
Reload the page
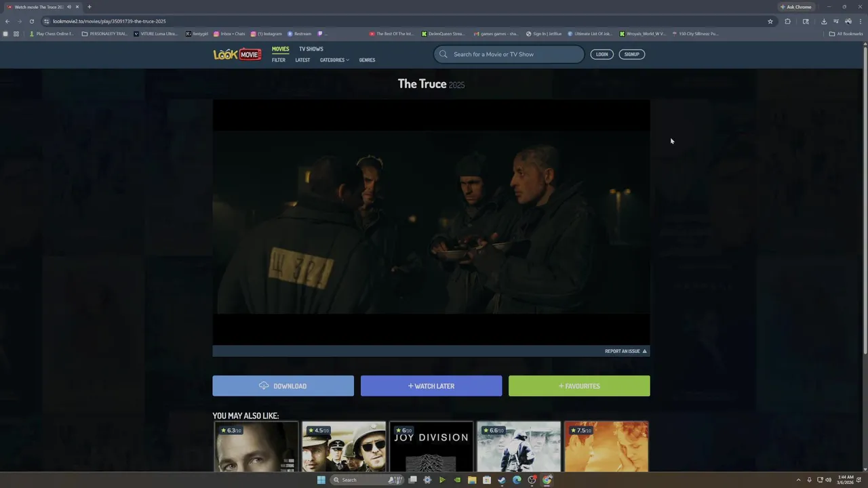pos(31,21)
